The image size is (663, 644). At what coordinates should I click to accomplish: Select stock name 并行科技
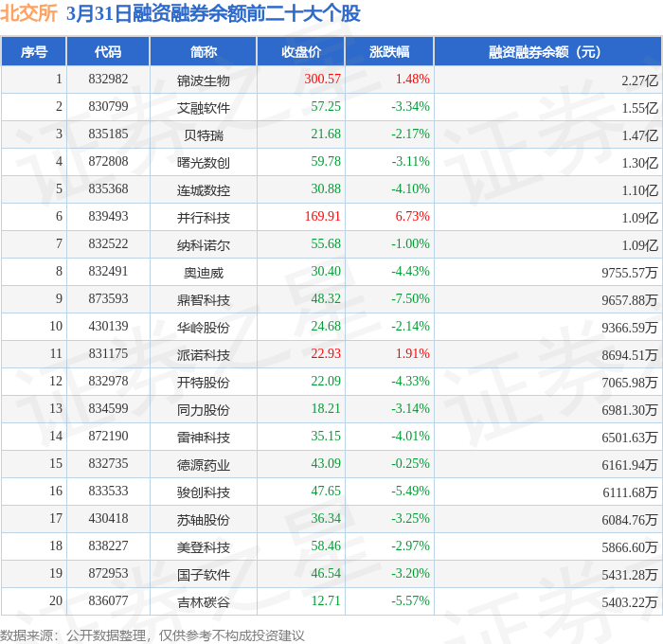coord(204,218)
